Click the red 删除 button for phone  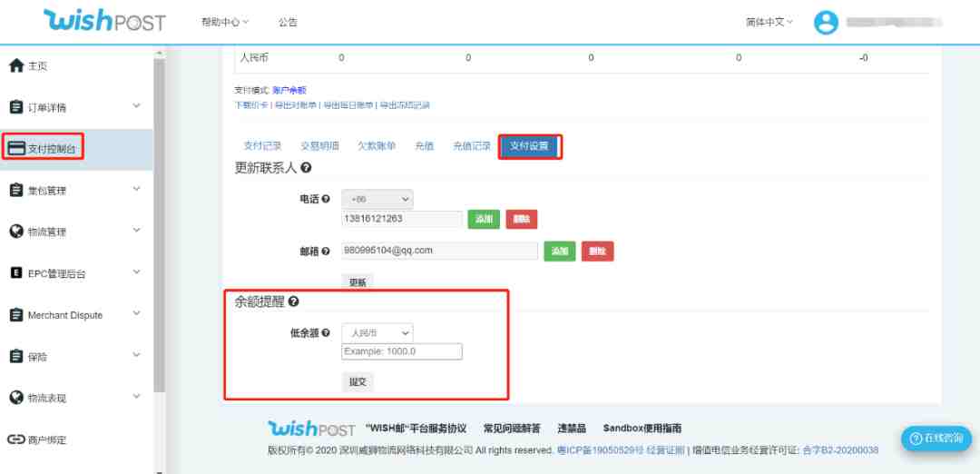point(521,220)
